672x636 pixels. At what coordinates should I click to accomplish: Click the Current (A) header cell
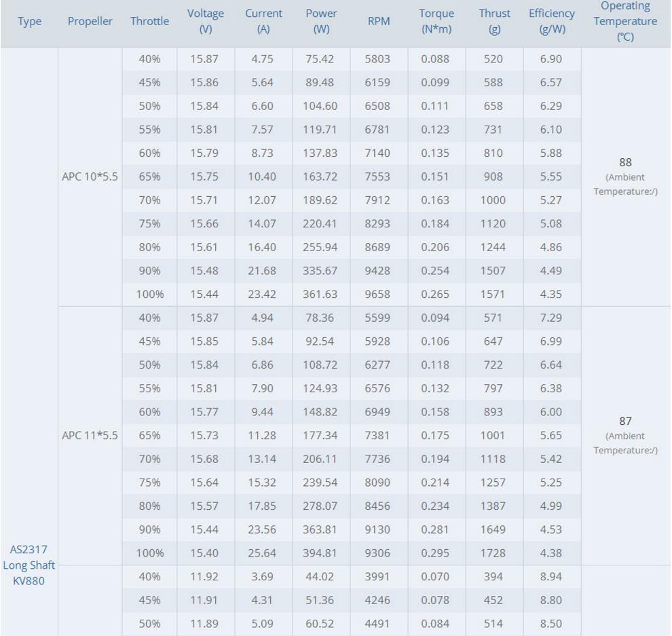(x=263, y=22)
